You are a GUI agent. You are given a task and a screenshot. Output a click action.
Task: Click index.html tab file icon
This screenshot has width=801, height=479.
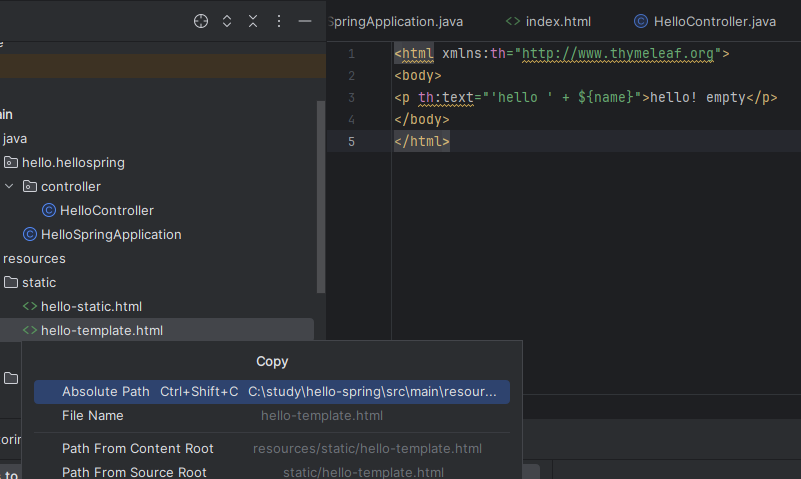point(512,21)
